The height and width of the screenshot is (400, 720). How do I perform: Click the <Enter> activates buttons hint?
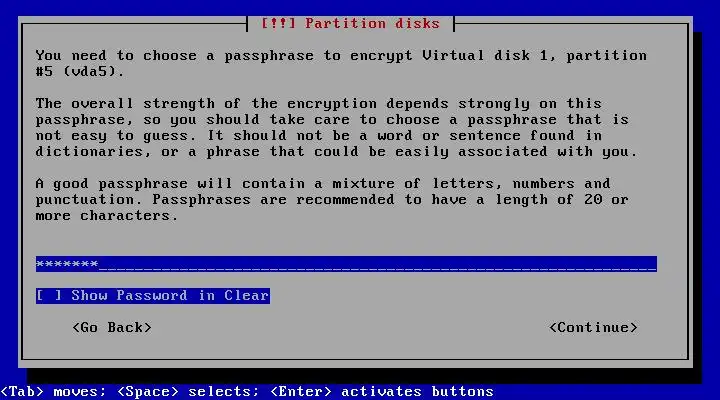point(382,391)
